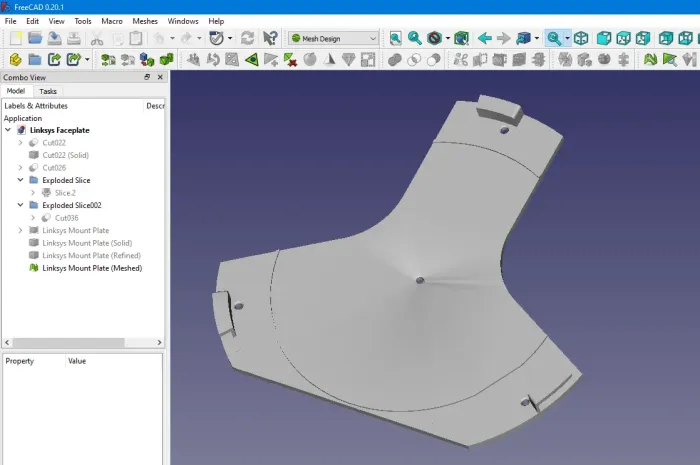Set the Rear view cube icon
This screenshot has width=700, height=465.
tap(666, 38)
